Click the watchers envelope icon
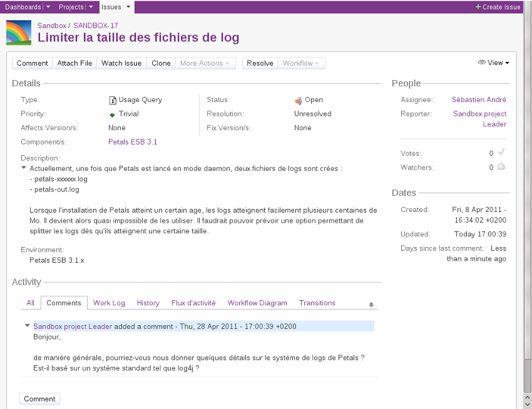 [x=501, y=167]
